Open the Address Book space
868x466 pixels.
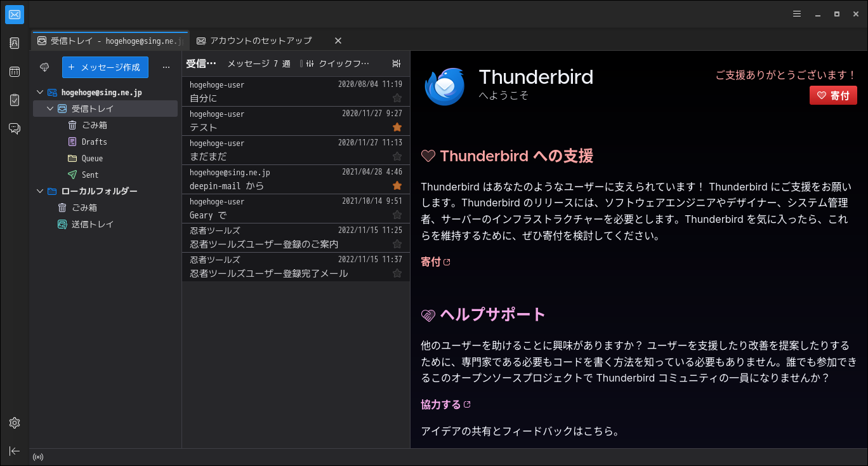point(15,43)
